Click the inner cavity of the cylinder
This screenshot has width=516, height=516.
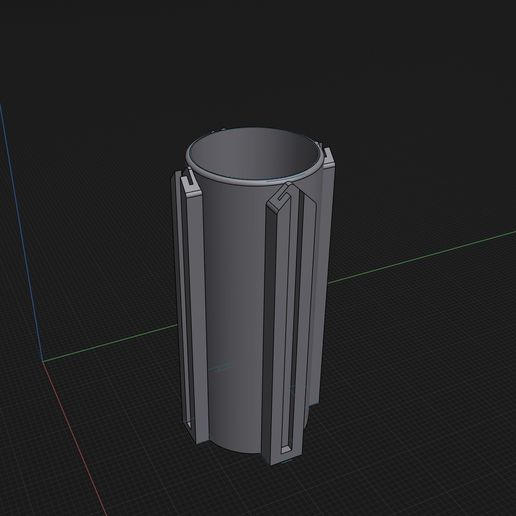(x=254, y=154)
